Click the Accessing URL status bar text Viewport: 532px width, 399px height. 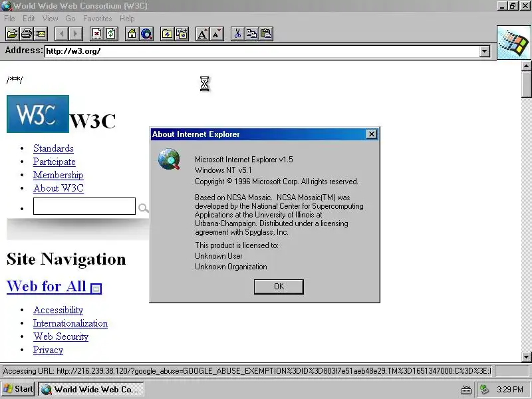247,371
